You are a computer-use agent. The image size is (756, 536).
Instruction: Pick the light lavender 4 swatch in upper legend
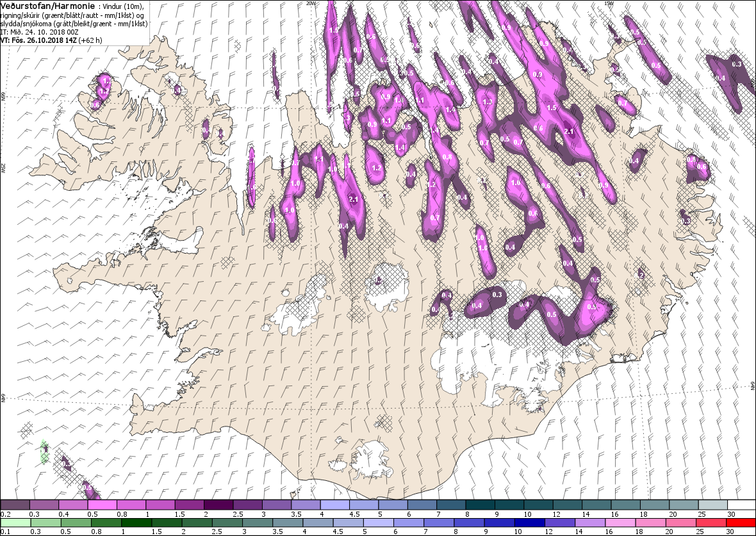coord(334,505)
